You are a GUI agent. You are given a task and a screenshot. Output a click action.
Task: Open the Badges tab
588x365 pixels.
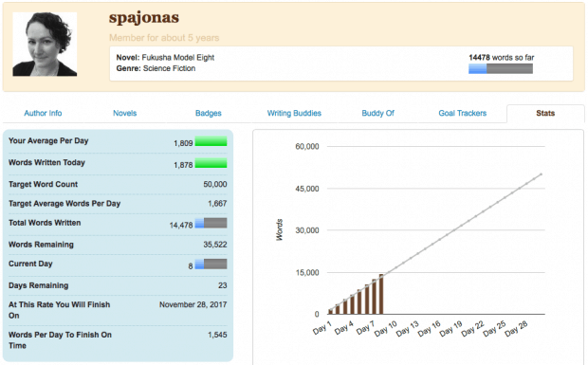click(x=208, y=113)
